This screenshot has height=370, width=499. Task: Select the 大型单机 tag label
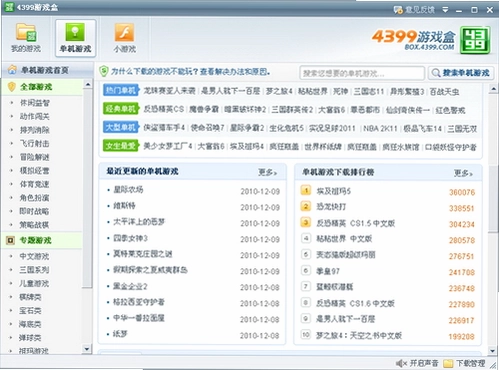pos(121,127)
